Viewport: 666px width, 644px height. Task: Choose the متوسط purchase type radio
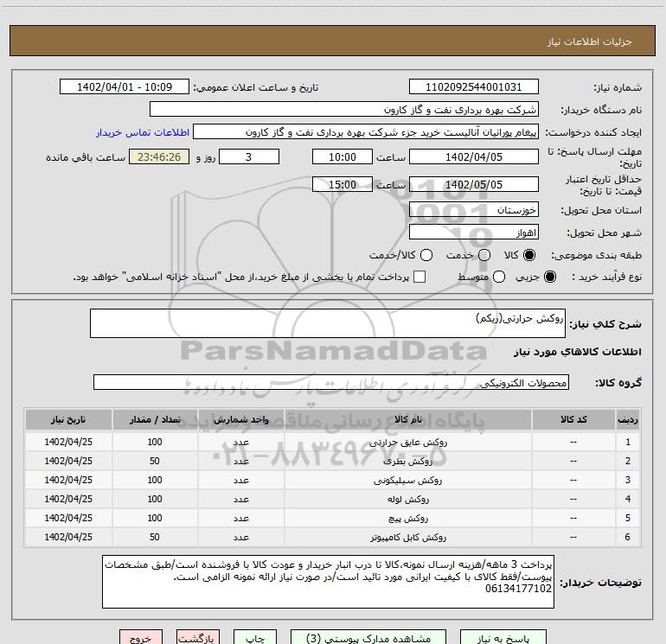tap(499, 277)
